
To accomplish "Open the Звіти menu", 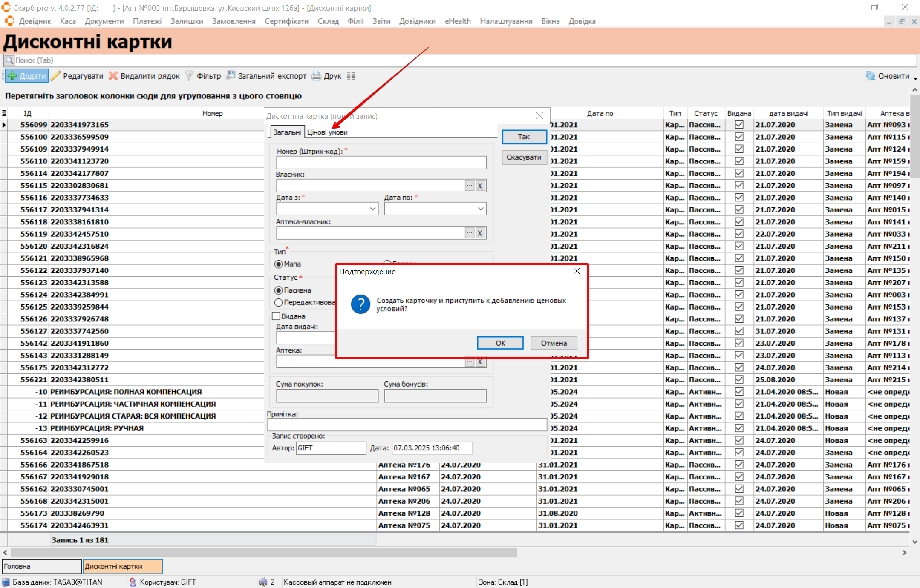I will pyautogui.click(x=381, y=21).
